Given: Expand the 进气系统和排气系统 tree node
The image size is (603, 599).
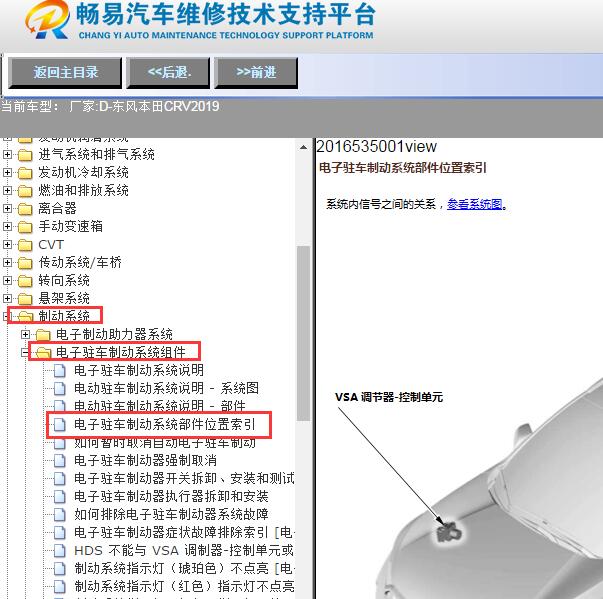Looking at the screenshot, I should 7,155.
